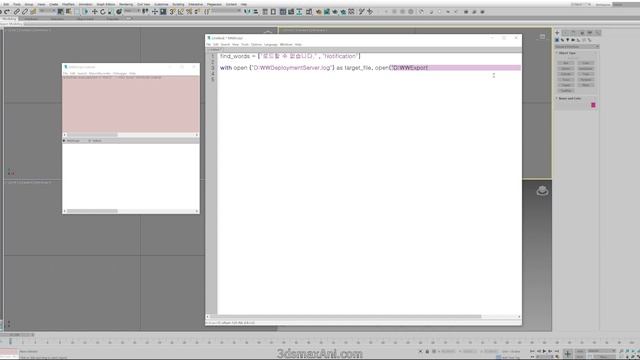Click the Box primitive button
640x360 pixels.
pos(565,63)
